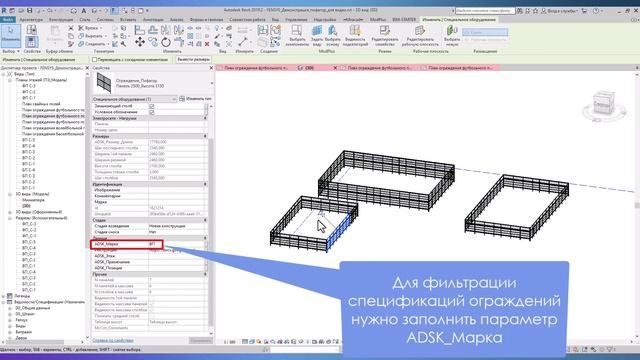Screen dimensions: 640x360
Task: Click the Copy tool icon beside Move
Action: coord(153,42)
